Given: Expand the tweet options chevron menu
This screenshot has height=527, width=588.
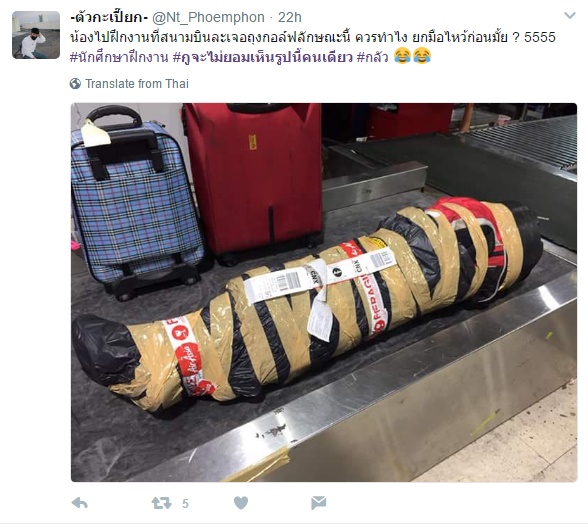Looking at the screenshot, I should pyautogui.click(x=570, y=15).
